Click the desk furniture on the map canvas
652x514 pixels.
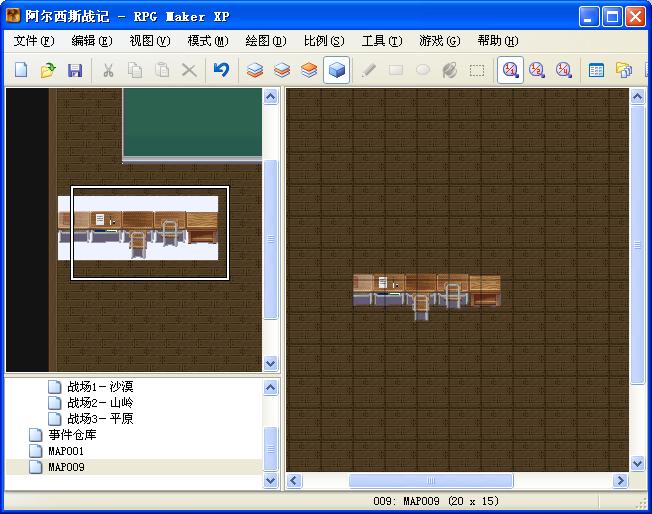[427, 296]
